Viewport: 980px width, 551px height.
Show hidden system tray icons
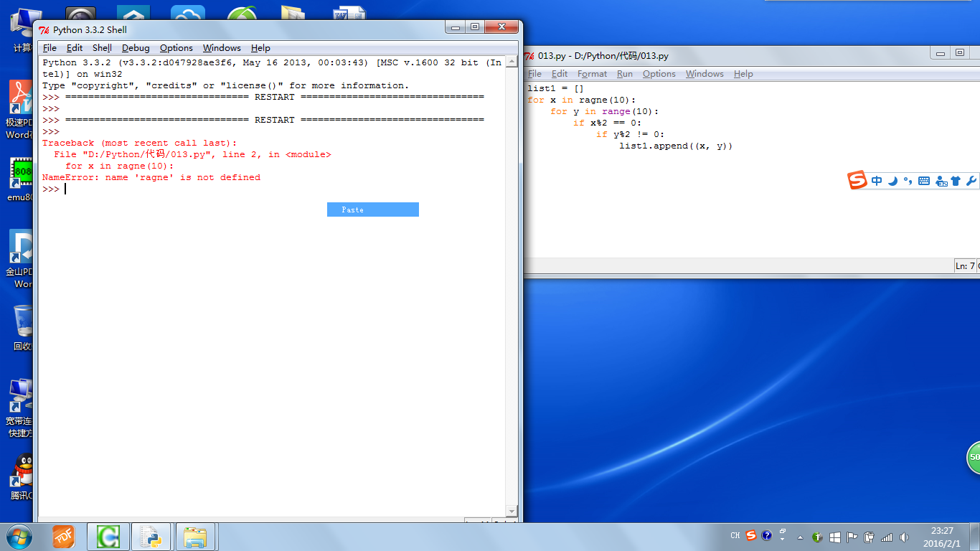pyautogui.click(x=800, y=537)
